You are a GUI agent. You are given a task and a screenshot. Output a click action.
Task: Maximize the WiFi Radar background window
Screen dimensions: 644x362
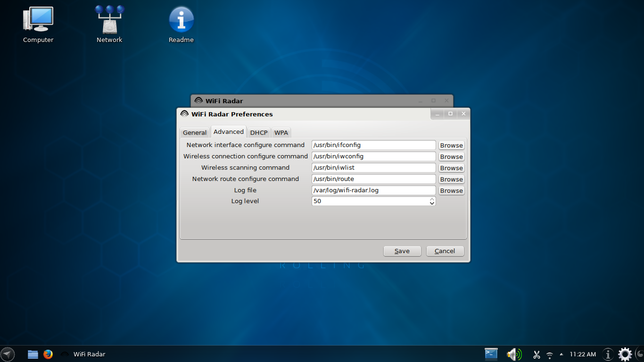click(434, 100)
